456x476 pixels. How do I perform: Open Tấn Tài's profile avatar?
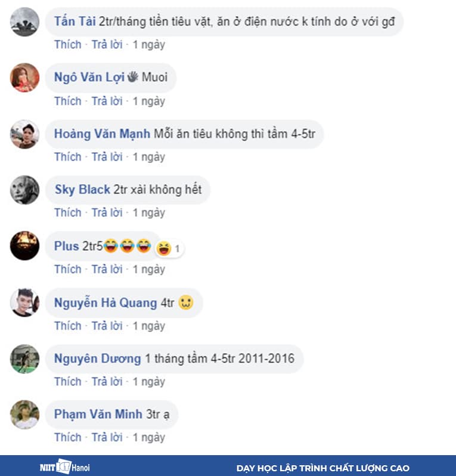[24, 22]
